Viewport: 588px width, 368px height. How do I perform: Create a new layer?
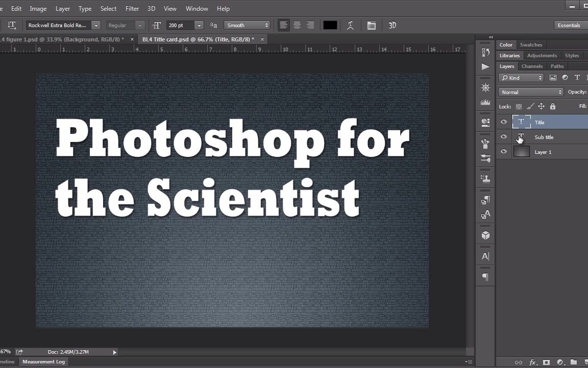585,363
